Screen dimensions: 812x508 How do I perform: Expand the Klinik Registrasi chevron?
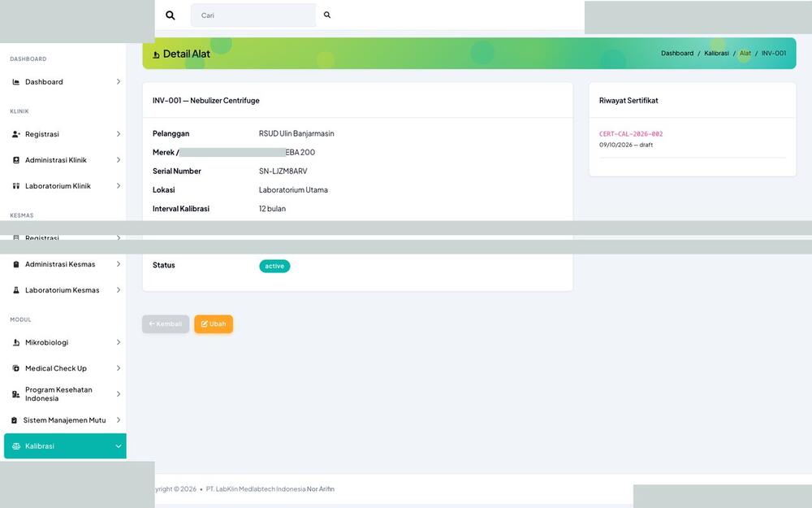coord(118,134)
